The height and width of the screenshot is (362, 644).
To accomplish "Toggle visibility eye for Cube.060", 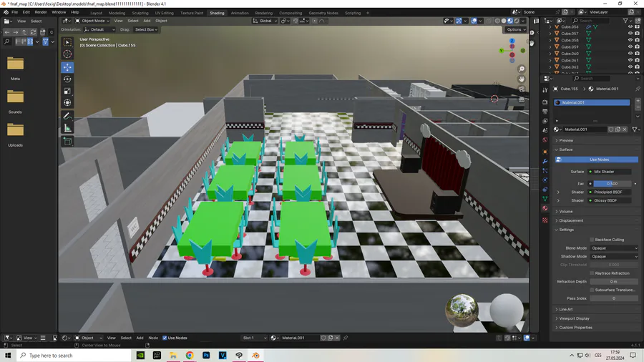I will point(630,54).
